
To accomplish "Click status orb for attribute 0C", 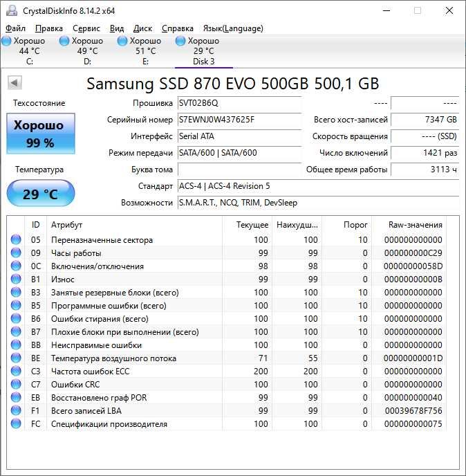I will [16, 266].
